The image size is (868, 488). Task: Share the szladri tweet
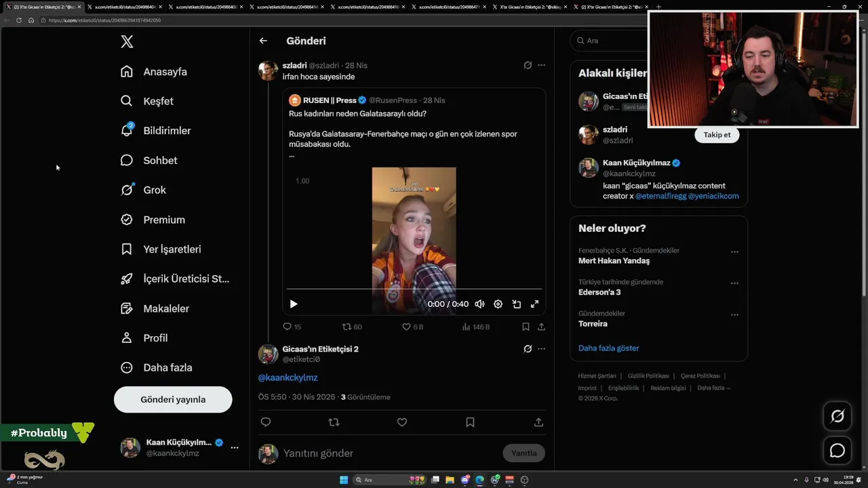[x=541, y=327]
